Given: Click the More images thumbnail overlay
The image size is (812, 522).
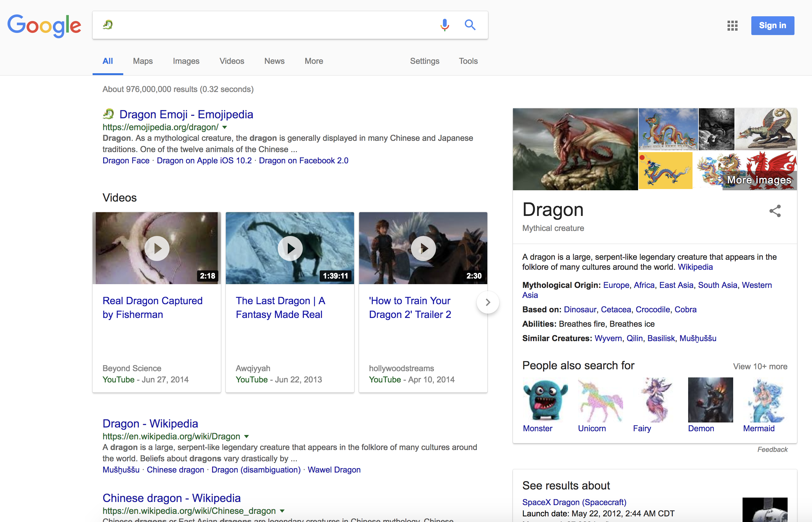Looking at the screenshot, I should [x=759, y=180].
